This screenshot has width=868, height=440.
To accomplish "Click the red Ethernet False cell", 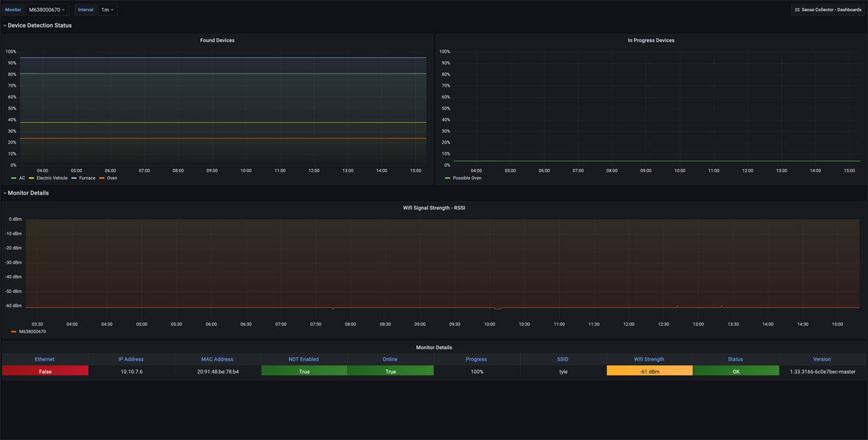I will tap(45, 372).
